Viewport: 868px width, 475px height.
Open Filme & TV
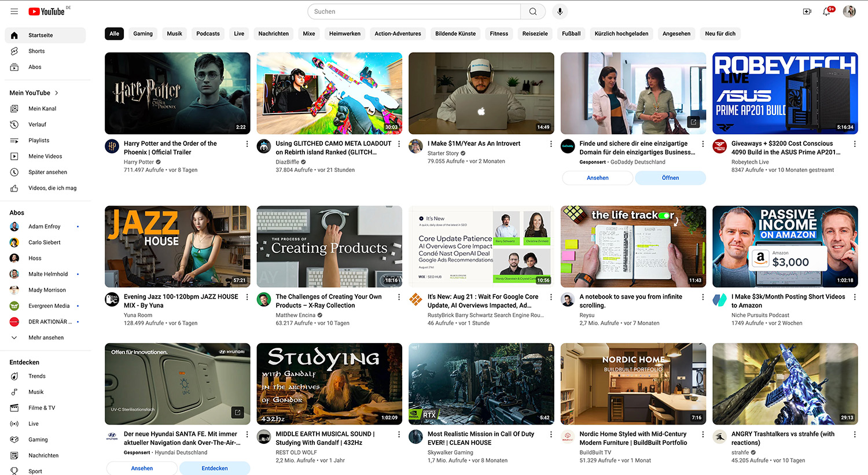tap(45, 408)
